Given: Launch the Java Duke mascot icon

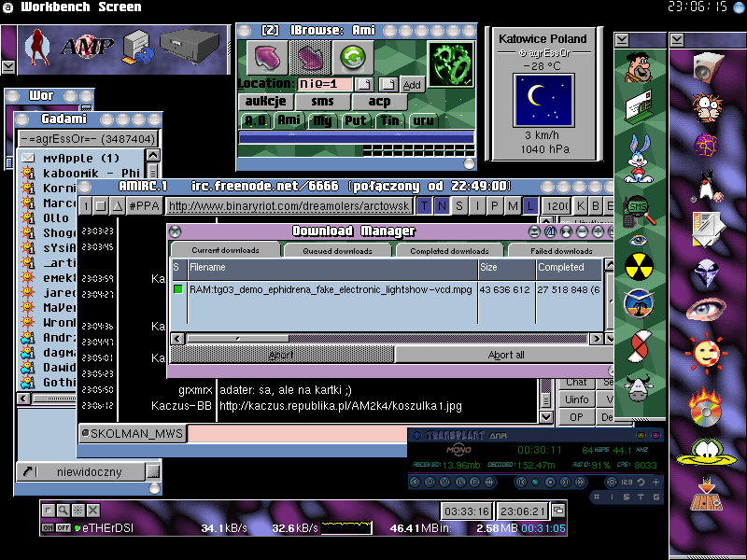Looking at the screenshot, I should [708, 186].
